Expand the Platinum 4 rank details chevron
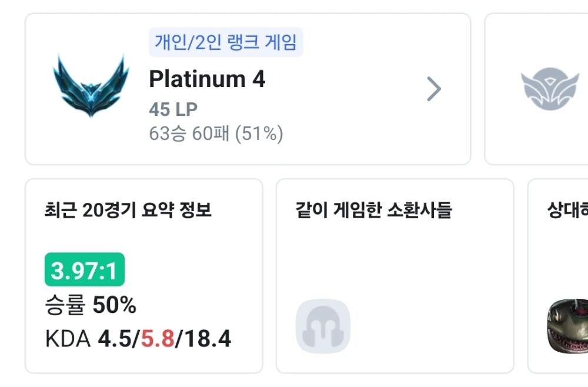 tap(434, 89)
